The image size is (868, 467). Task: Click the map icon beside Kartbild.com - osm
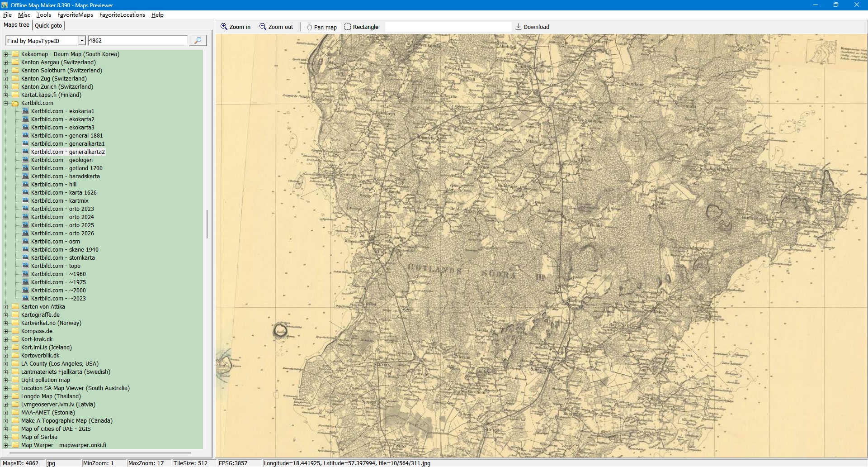tap(25, 241)
